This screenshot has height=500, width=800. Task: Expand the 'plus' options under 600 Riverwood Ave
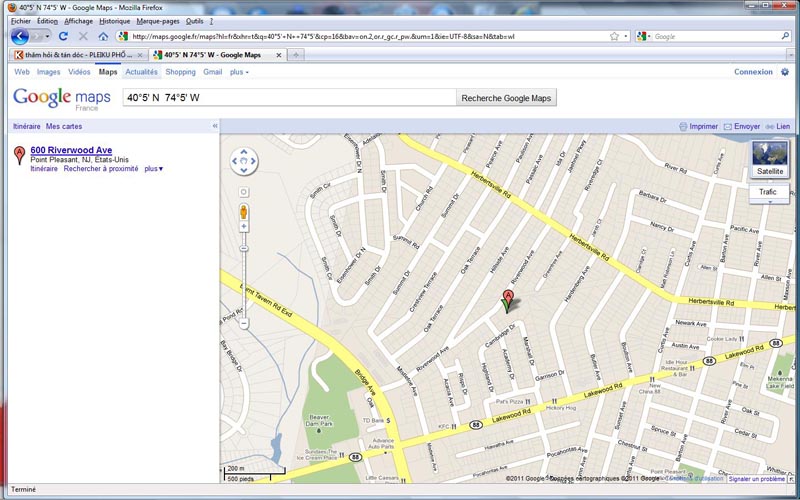(154, 168)
